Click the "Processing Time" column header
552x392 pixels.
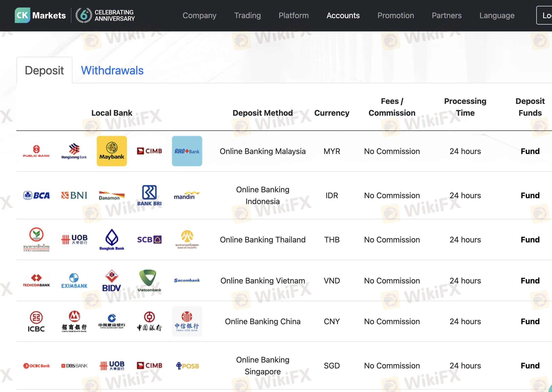(x=465, y=107)
